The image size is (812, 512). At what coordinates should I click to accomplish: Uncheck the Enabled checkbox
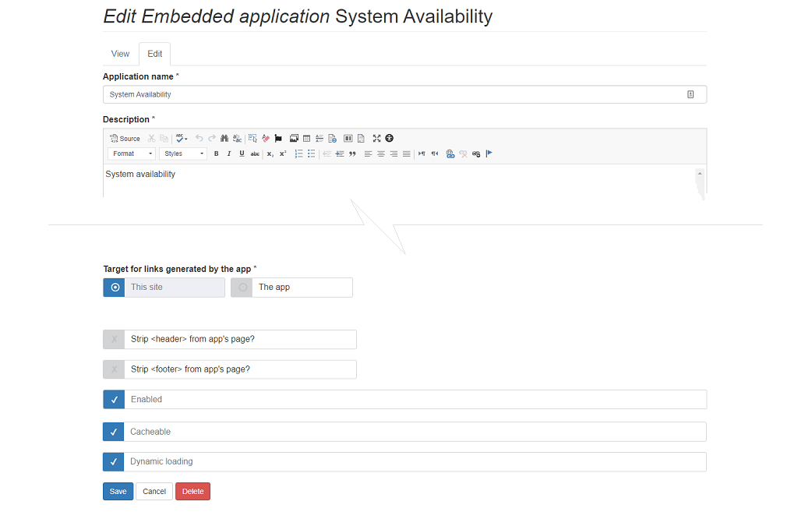point(404,399)
